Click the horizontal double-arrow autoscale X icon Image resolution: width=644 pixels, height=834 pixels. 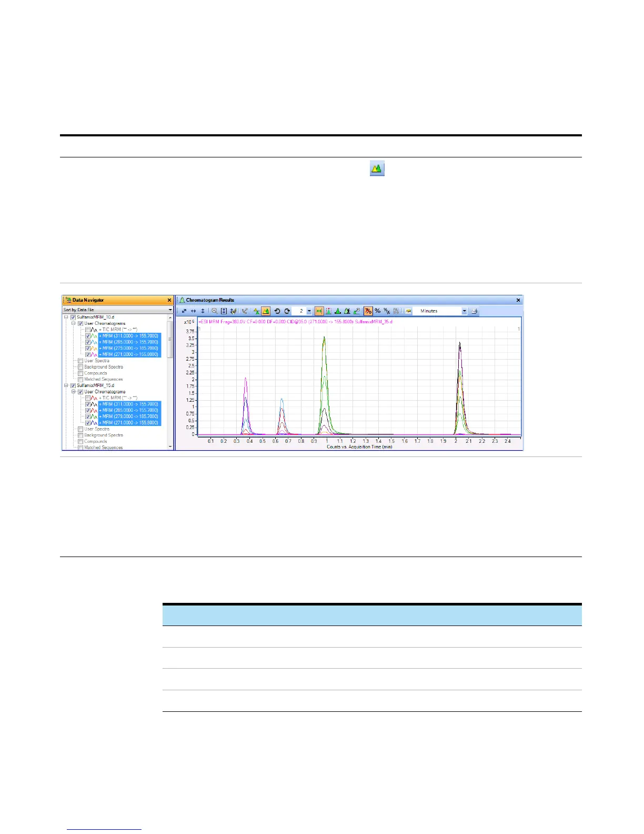coord(193,311)
